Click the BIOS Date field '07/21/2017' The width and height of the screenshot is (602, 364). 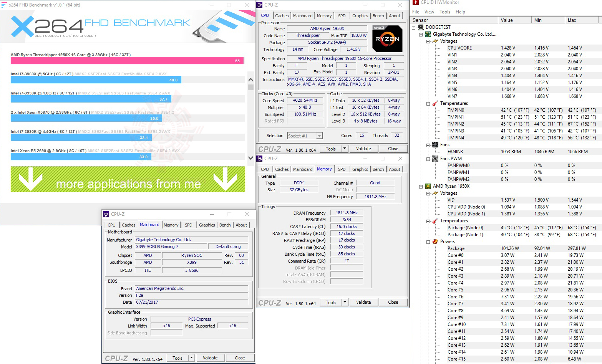(191, 302)
